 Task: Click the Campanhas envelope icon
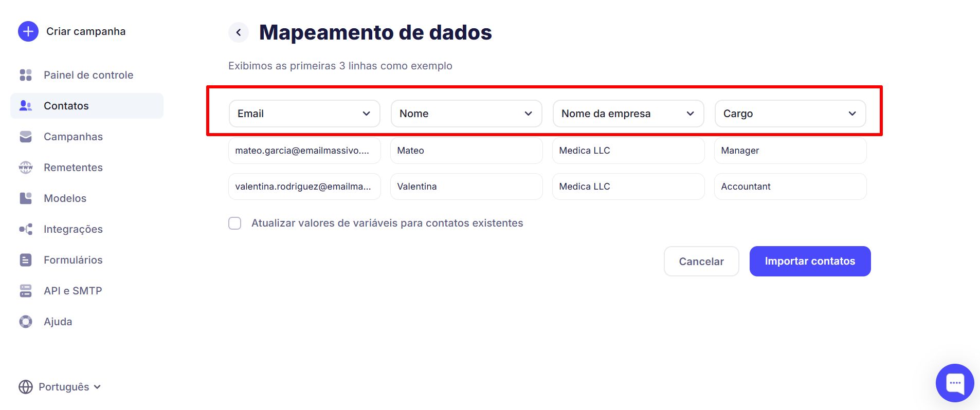[x=26, y=137]
